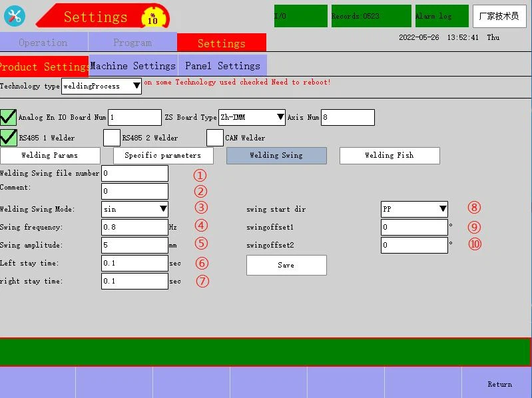Switch to the Machine Settings tab
This screenshot has height=398, width=532.
[133, 66]
